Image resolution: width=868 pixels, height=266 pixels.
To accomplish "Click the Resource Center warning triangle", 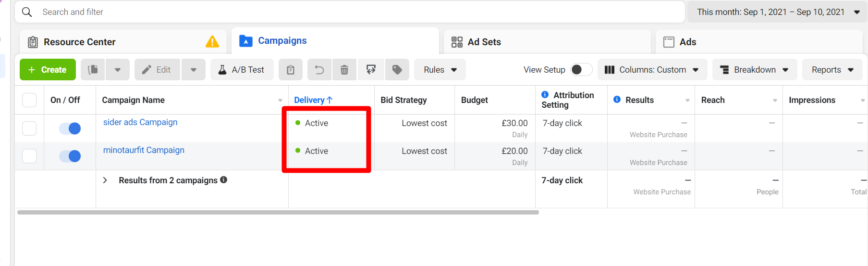I will click(212, 42).
